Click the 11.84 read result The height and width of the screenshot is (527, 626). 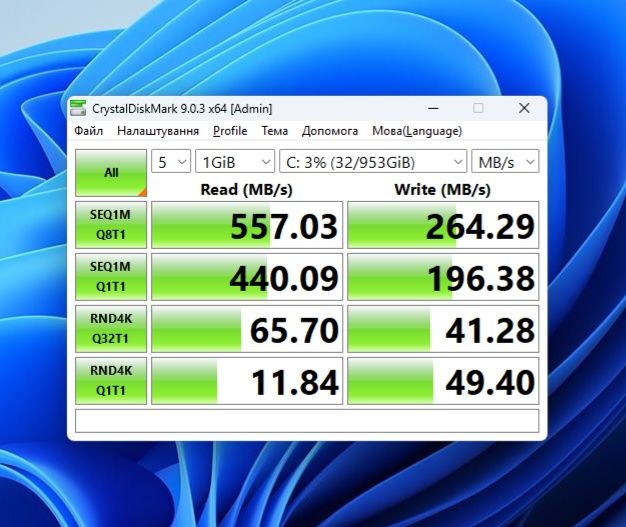[247, 381]
